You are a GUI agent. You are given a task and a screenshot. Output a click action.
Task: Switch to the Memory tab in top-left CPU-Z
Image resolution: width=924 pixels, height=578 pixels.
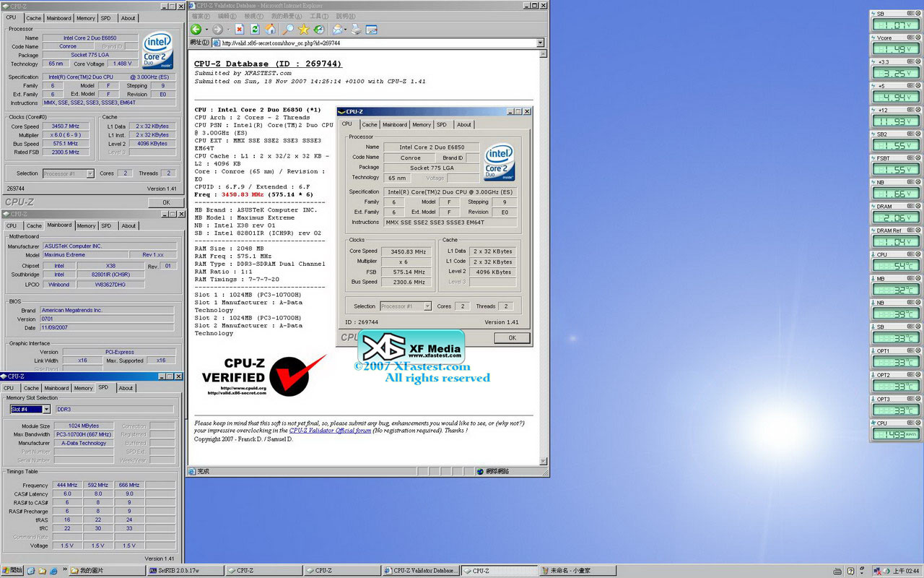86,18
